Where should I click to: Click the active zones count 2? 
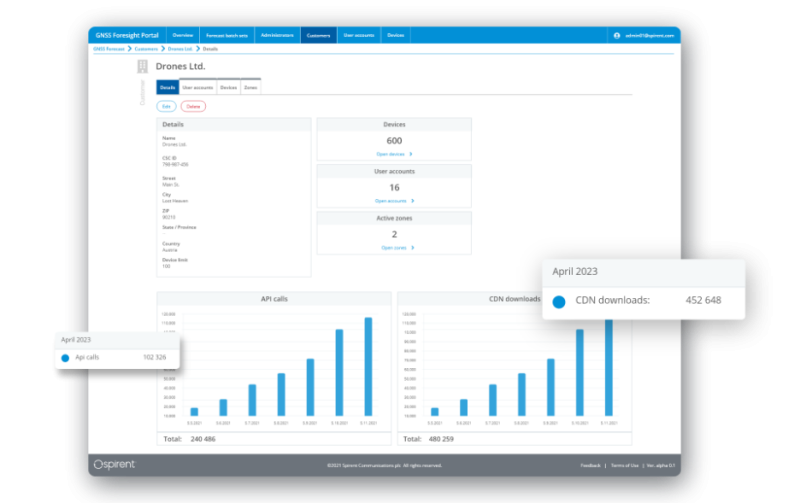click(394, 235)
